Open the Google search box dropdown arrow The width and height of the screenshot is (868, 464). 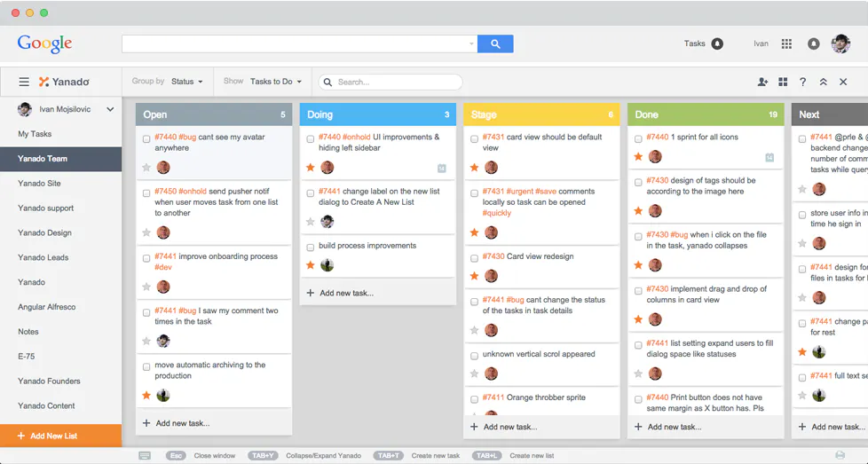pos(471,43)
